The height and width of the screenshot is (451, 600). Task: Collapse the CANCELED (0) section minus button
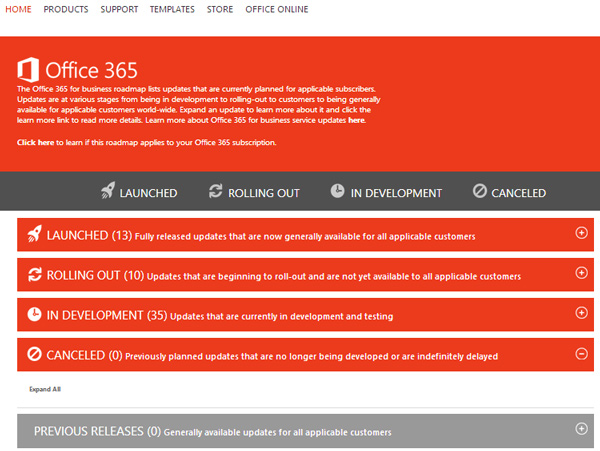581,354
